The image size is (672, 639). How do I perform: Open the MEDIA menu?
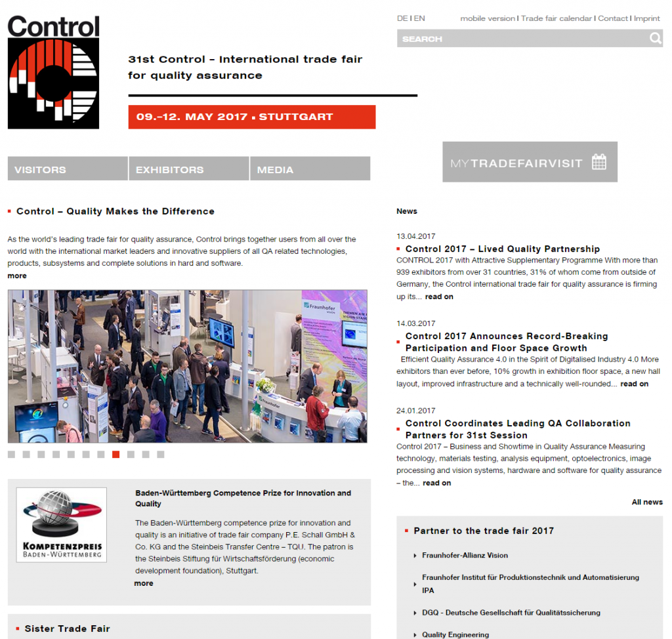coord(310,169)
